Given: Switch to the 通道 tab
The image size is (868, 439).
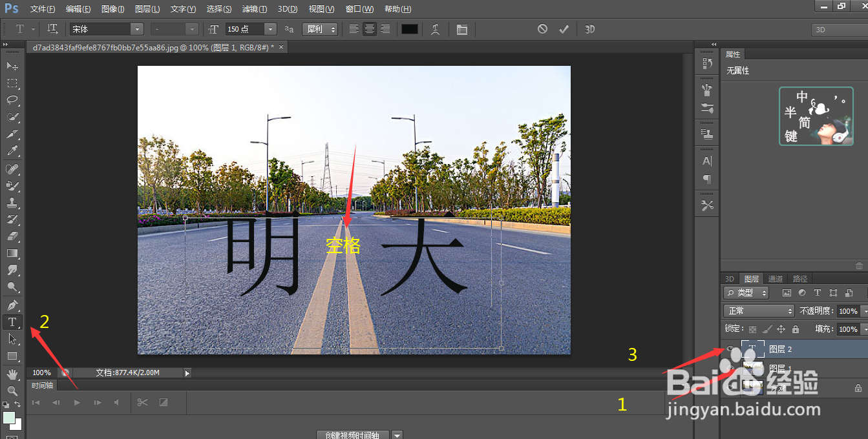Looking at the screenshot, I should tap(776, 279).
